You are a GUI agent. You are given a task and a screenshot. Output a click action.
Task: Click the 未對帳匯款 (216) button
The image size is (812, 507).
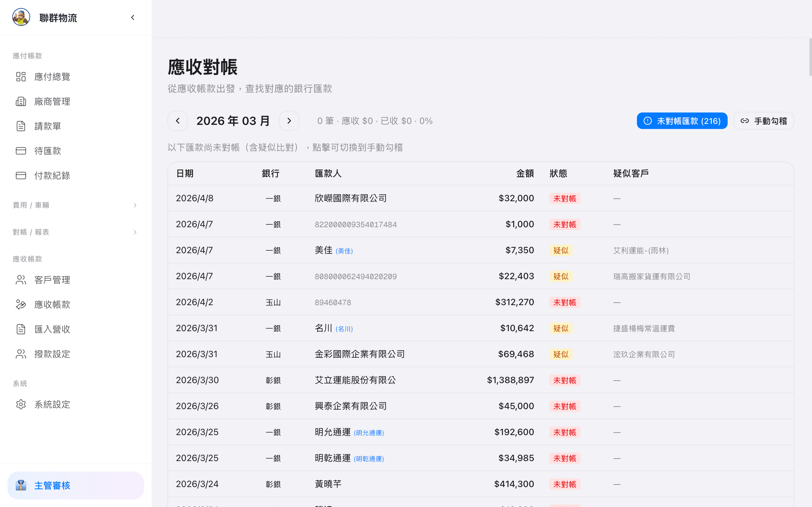[682, 121]
